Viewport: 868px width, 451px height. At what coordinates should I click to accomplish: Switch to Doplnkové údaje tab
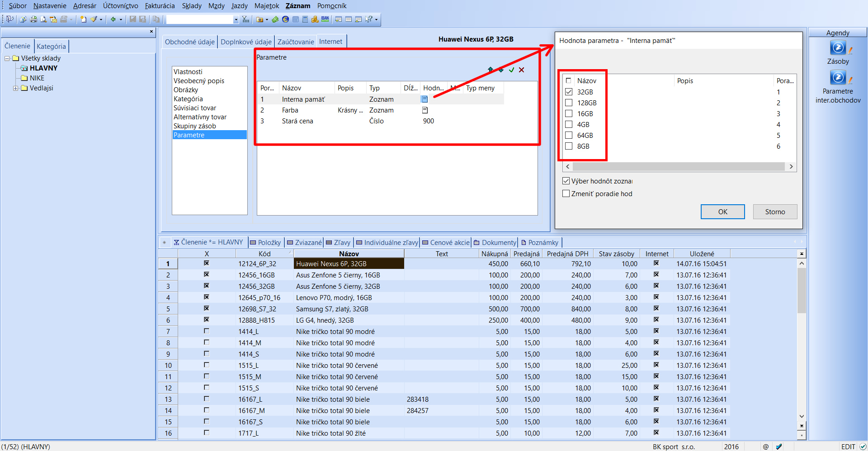click(x=246, y=42)
